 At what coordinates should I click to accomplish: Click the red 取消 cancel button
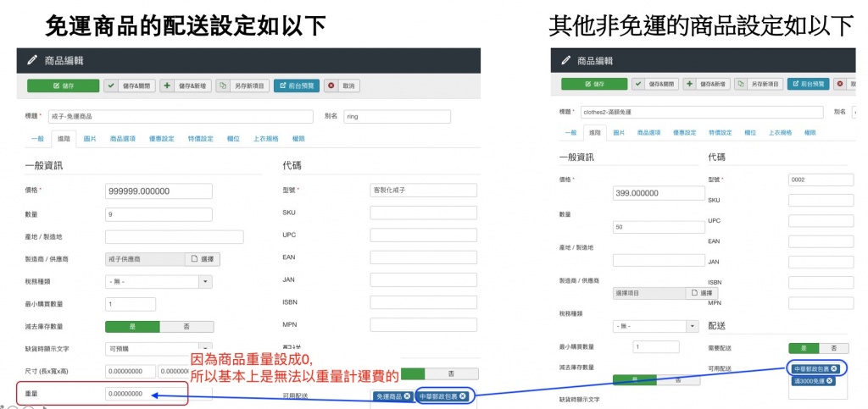[342, 86]
